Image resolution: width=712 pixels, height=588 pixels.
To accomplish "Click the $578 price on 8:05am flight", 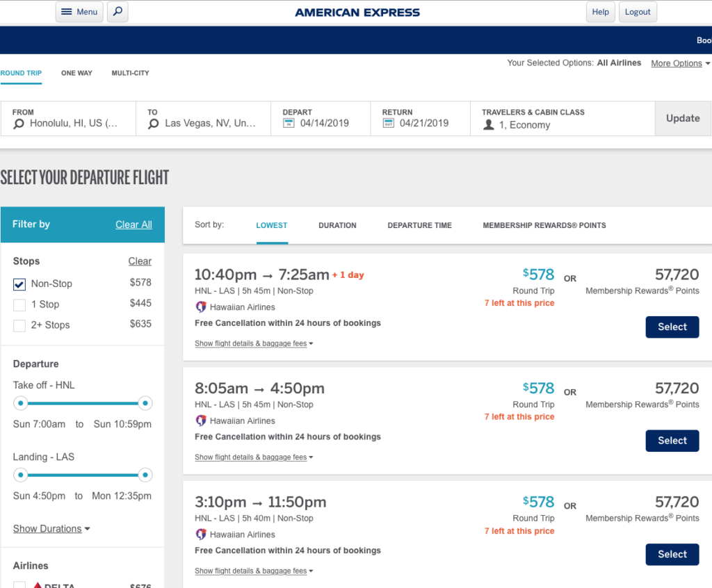I will pos(539,389).
